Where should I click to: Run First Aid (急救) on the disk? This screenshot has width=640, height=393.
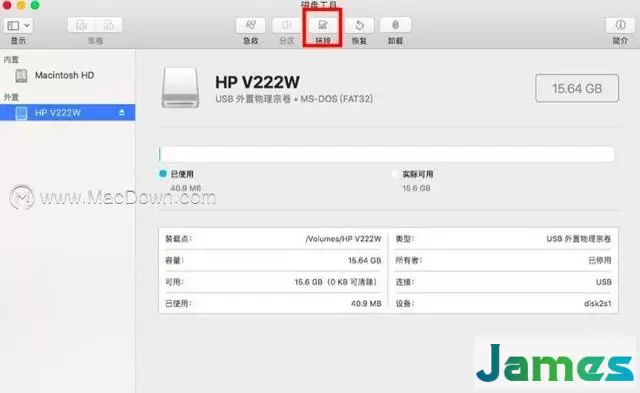tap(250, 25)
